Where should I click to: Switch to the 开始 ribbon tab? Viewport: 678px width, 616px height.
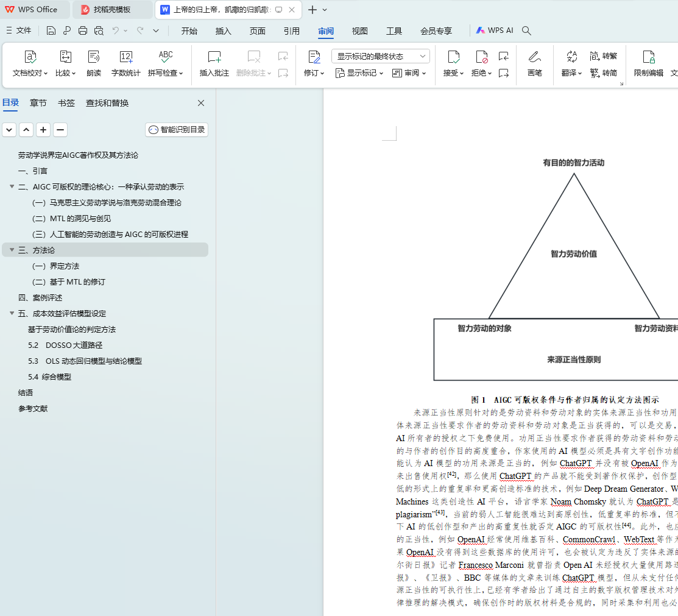(189, 30)
